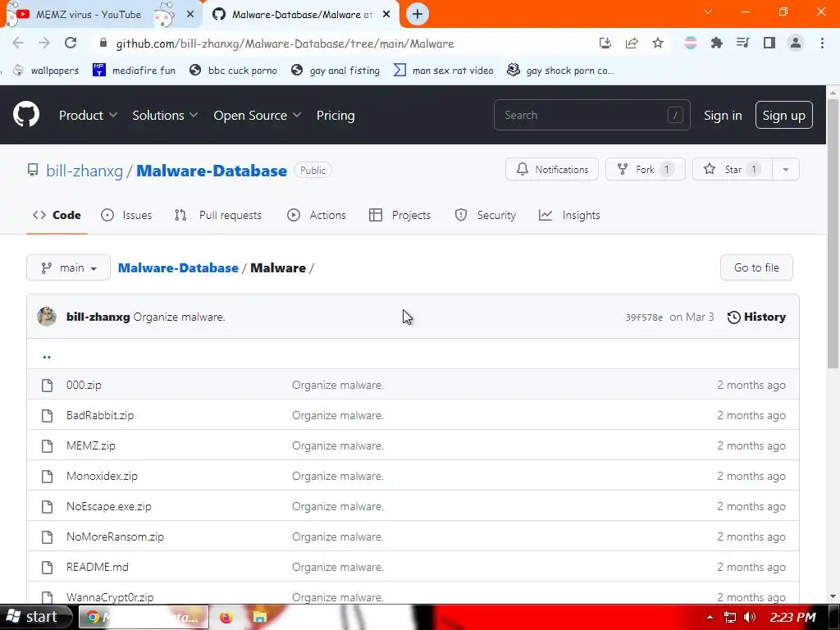The width and height of the screenshot is (840, 630).
Task: Click the commit author avatar thumbnail
Action: [x=47, y=317]
